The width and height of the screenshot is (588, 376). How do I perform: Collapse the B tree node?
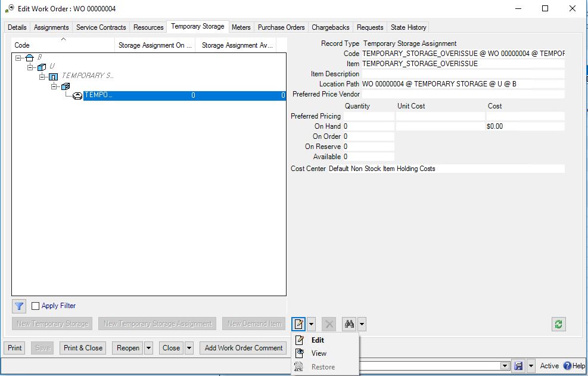18,58
